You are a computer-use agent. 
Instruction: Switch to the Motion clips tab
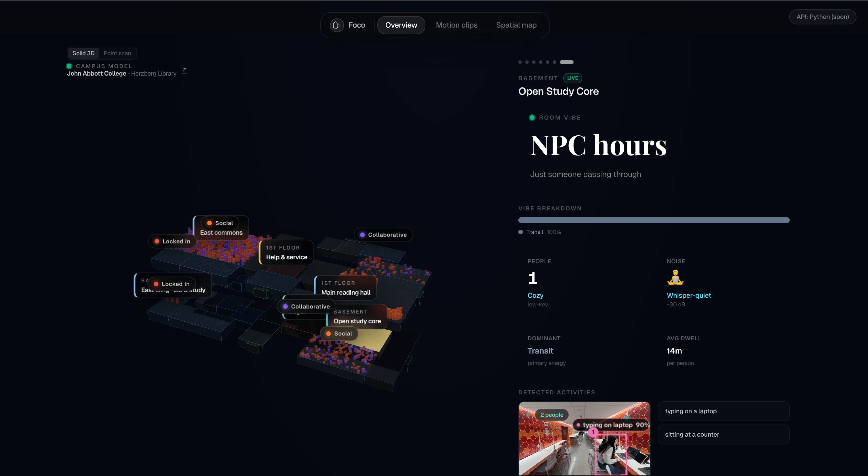(456, 25)
